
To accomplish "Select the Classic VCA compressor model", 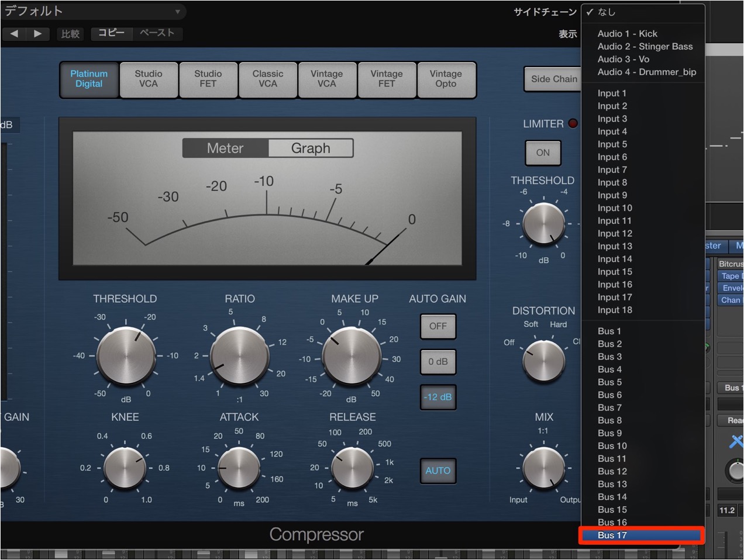I will [267, 79].
